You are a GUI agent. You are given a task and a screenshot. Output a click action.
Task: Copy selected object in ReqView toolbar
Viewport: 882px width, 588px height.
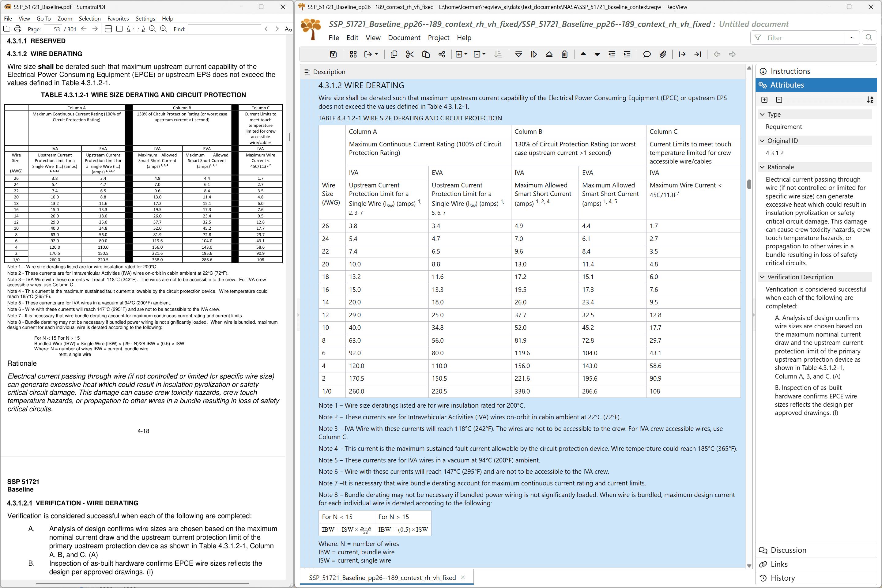tap(394, 55)
